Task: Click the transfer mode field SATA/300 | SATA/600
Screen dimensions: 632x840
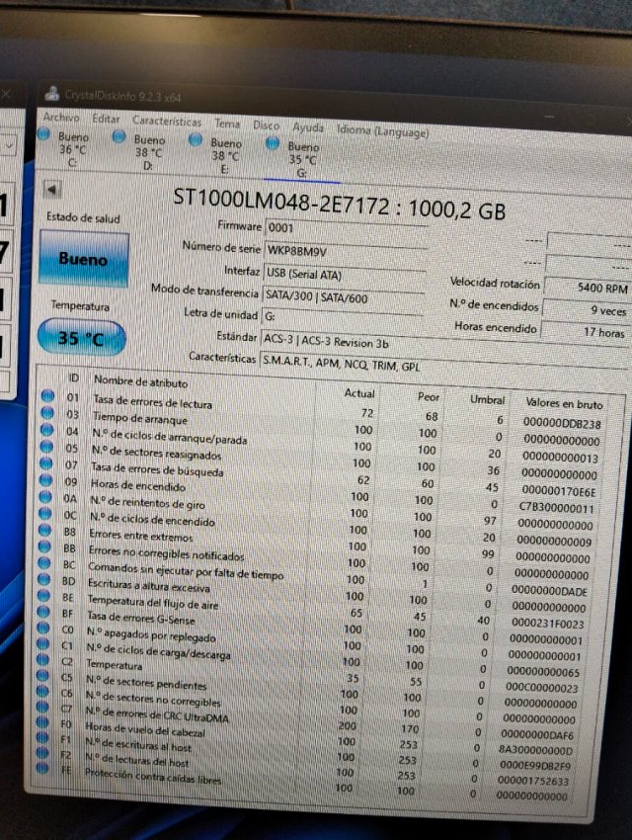Action: [x=343, y=296]
